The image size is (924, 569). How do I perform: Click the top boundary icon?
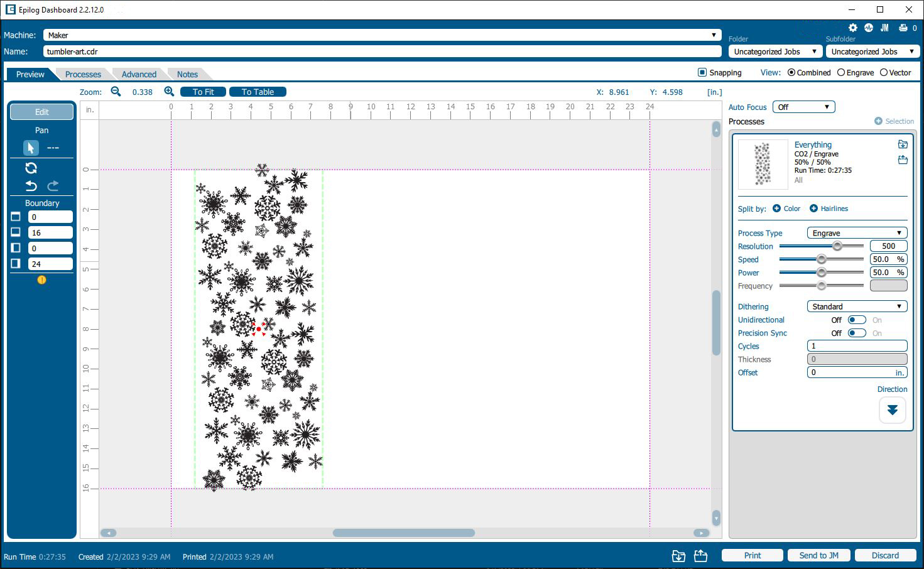[x=16, y=217]
